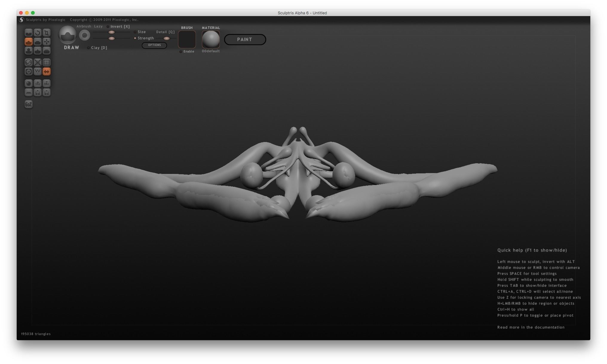Toggle the Wireframe display icon
Image resolution: width=607 pixels, height=364 pixels.
37,72
